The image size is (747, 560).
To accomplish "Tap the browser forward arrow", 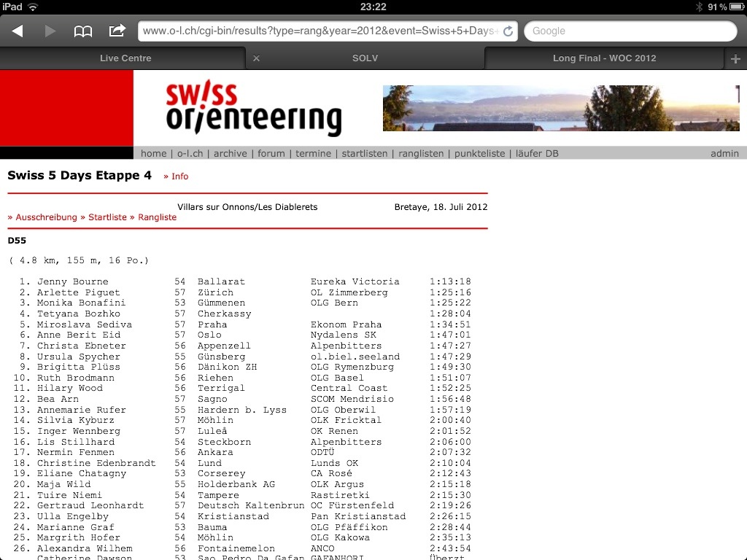I will [50, 31].
